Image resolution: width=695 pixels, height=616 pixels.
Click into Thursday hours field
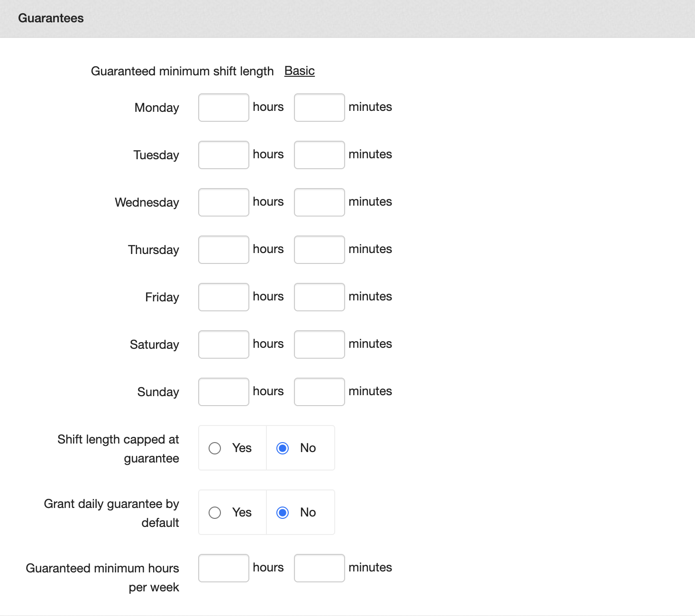(223, 250)
